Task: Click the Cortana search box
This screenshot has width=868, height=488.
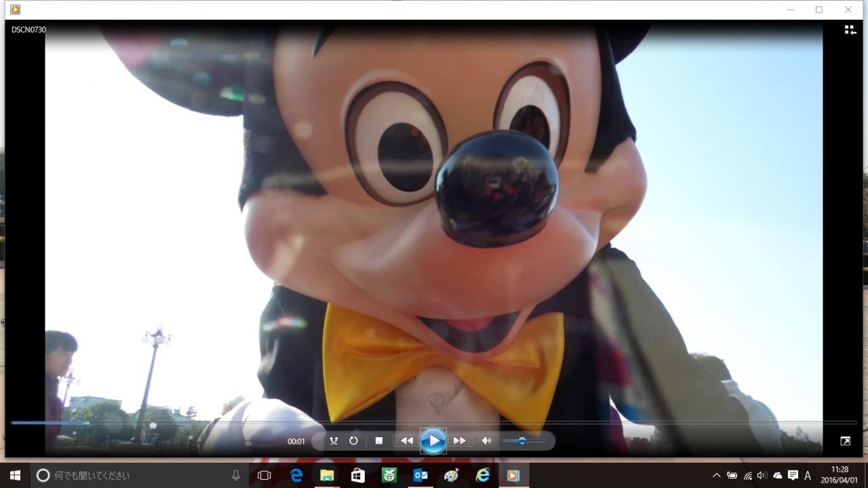Action: 140,476
